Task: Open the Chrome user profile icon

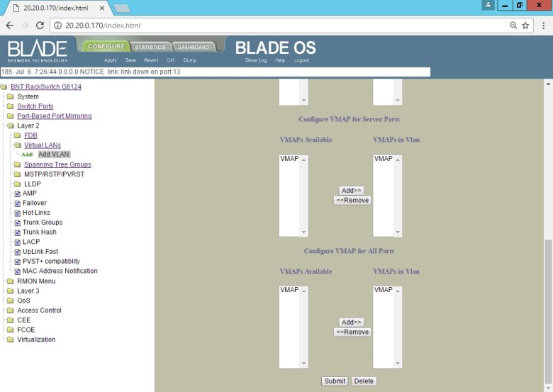Action: (488, 6)
